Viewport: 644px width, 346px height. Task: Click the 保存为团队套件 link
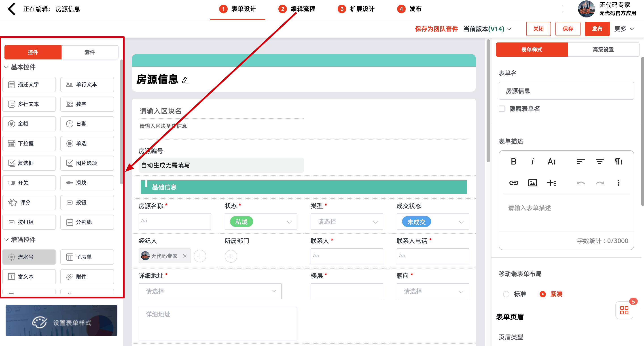click(x=436, y=29)
